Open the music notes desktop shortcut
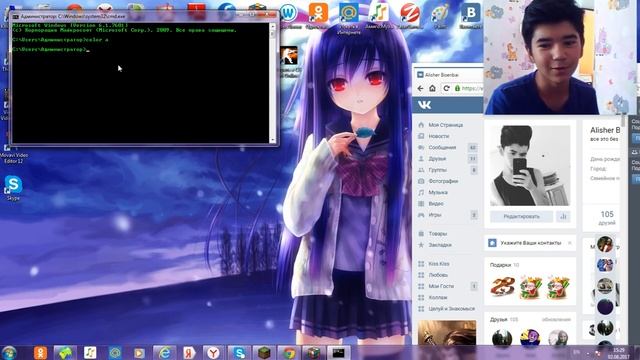Image resolution: width=640 pixels, height=360 pixels. click(379, 16)
